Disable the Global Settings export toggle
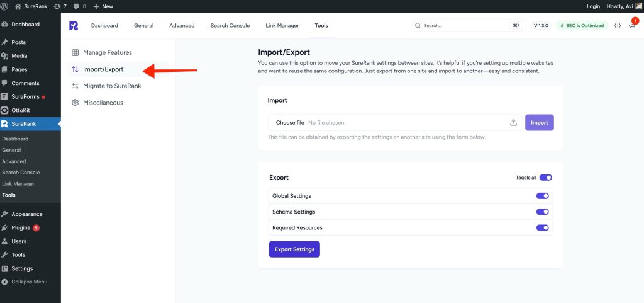This screenshot has height=303, width=644. 542,196
